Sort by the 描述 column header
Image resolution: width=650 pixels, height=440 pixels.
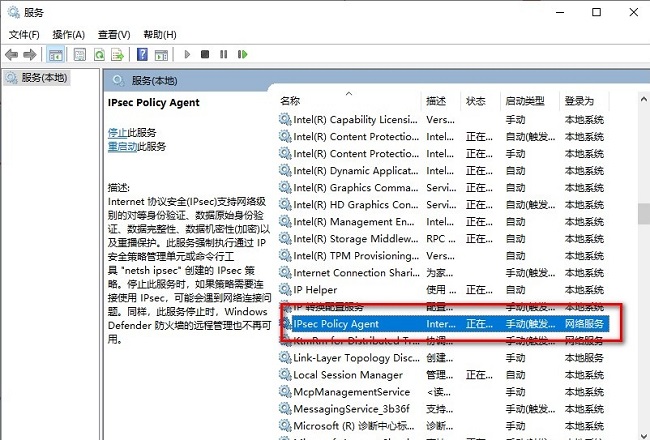(441, 101)
